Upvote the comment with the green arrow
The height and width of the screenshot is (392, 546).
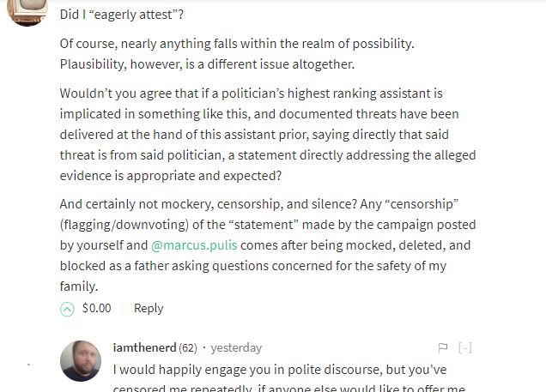(67, 309)
